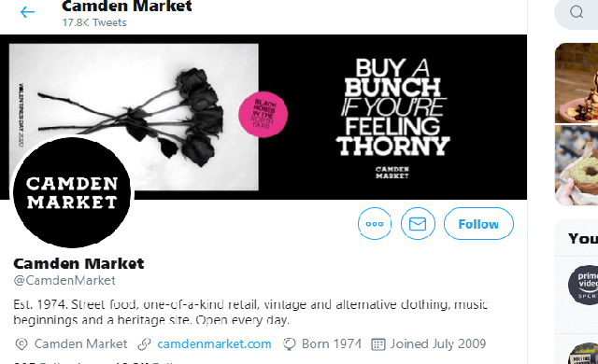This screenshot has width=598, height=364.
Task: Click the location pin icon beside Camden Market
Action: click(x=21, y=344)
